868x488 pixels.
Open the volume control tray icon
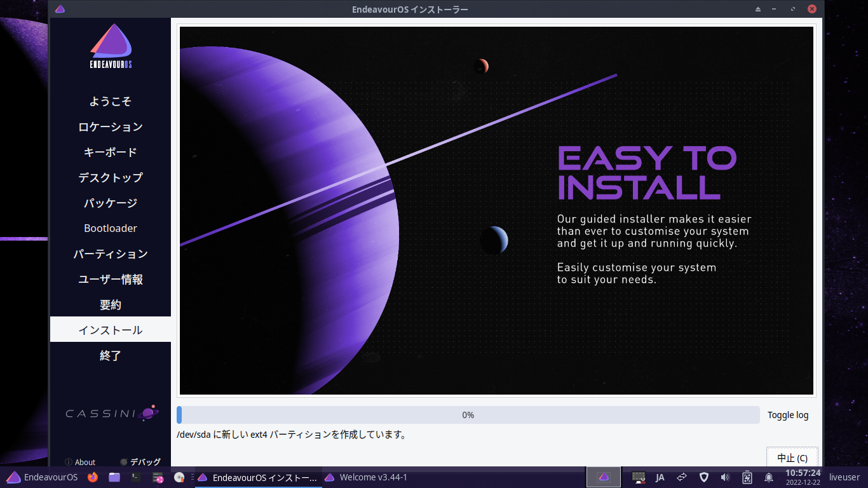point(725,477)
